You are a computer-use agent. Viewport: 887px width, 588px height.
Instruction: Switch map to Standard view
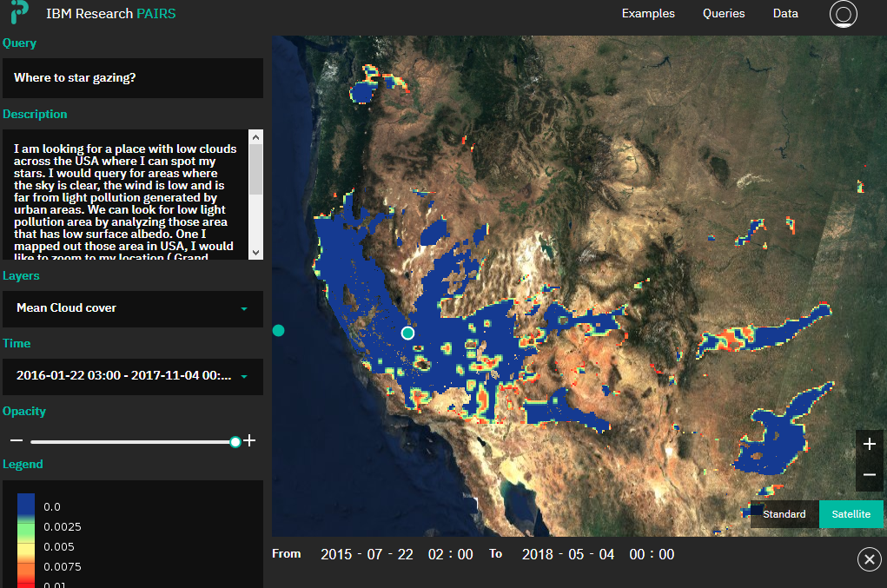(784, 514)
